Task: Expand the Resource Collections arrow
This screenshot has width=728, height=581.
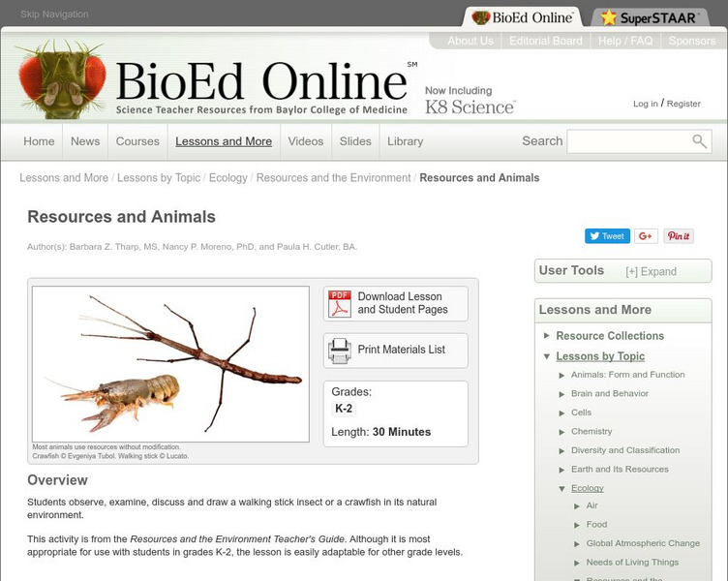Action: tap(546, 335)
